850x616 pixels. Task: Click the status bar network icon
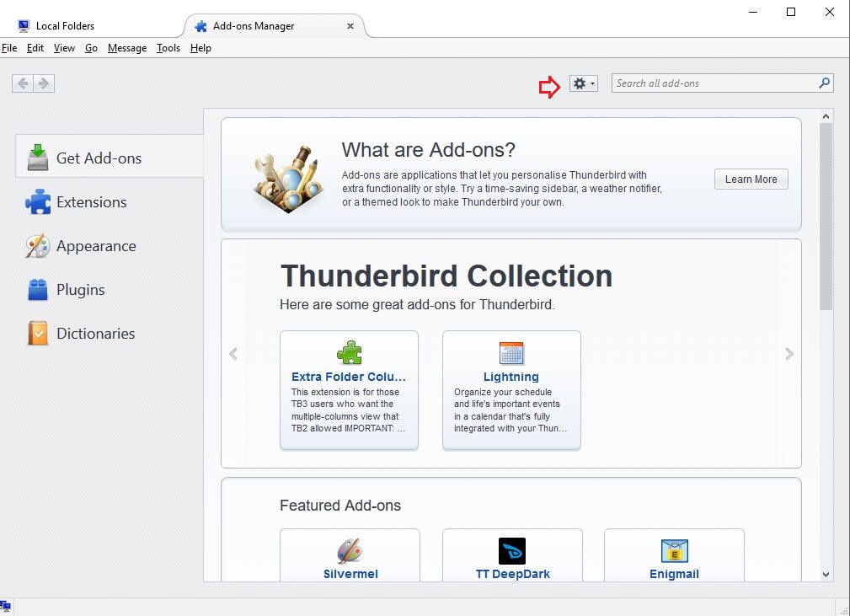click(x=5, y=607)
